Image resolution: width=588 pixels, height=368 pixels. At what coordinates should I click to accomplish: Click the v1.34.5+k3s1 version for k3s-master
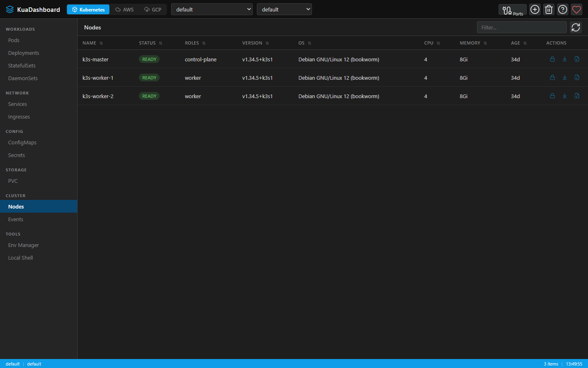click(257, 59)
